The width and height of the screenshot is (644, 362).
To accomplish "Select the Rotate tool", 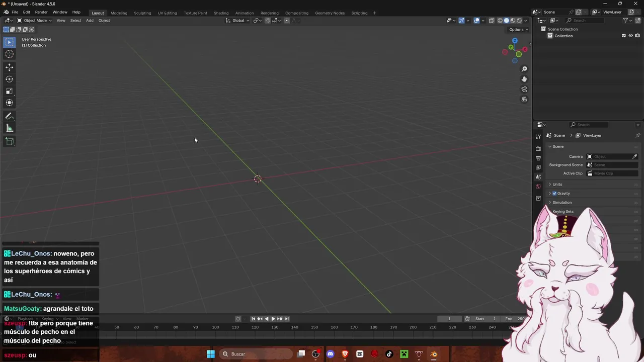I will tap(9, 79).
